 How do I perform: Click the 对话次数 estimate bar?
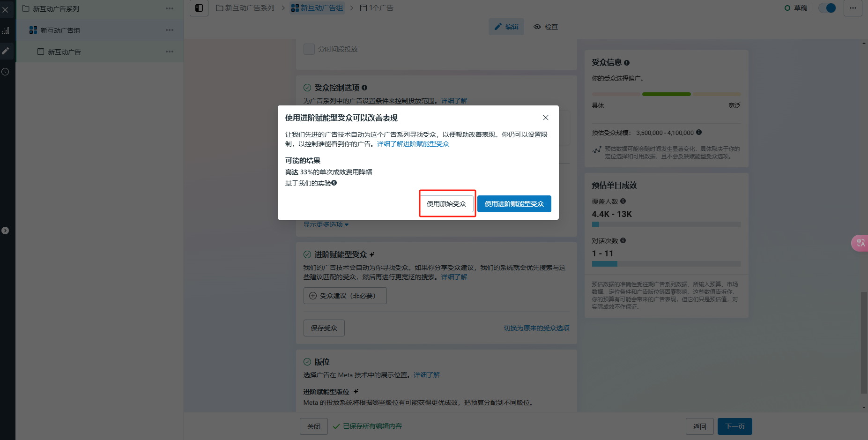point(666,264)
